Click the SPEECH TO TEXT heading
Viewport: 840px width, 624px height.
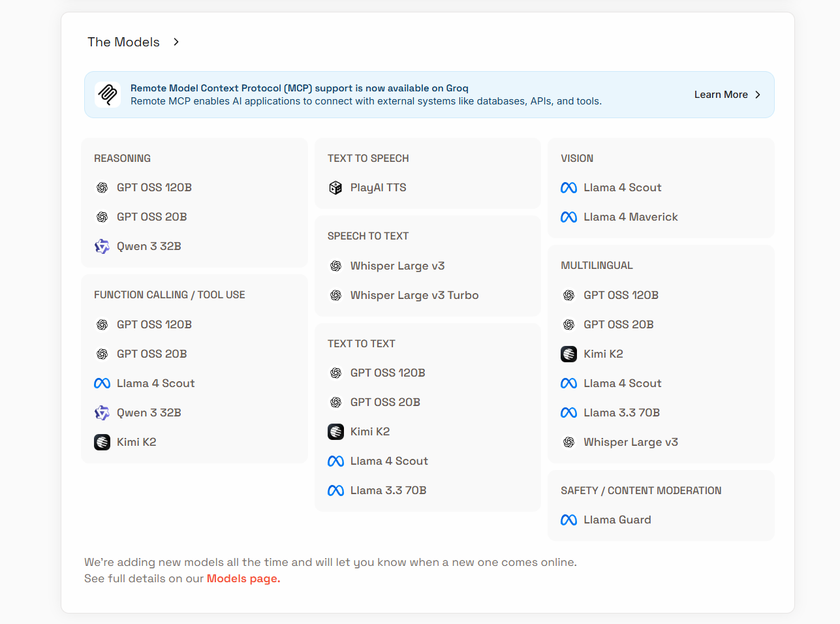click(x=368, y=236)
